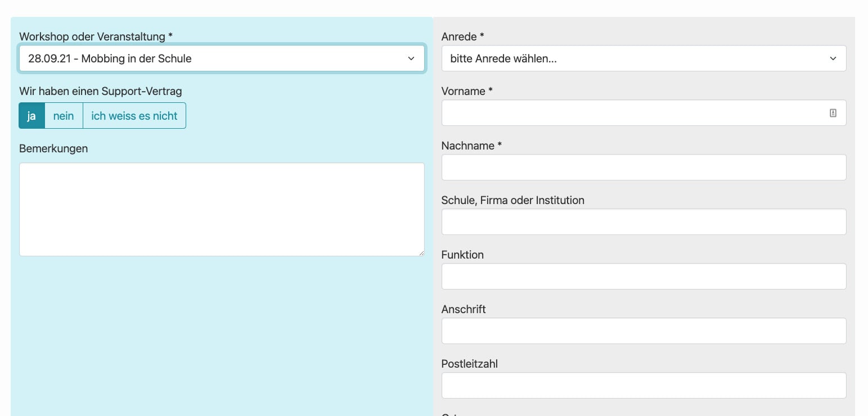Click the 'Workshop oder Veranstaltung *' label
Image resolution: width=868 pixels, height=416 pixels.
[x=96, y=37]
